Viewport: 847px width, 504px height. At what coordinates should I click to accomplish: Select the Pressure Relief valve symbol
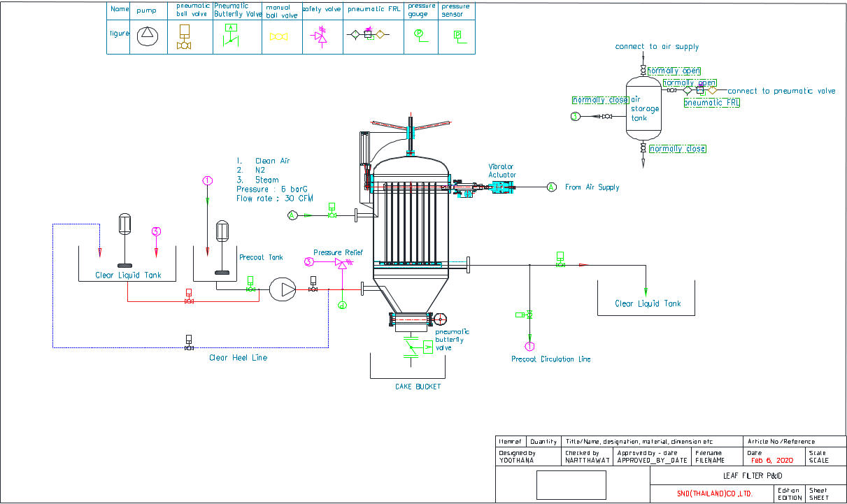(x=341, y=263)
